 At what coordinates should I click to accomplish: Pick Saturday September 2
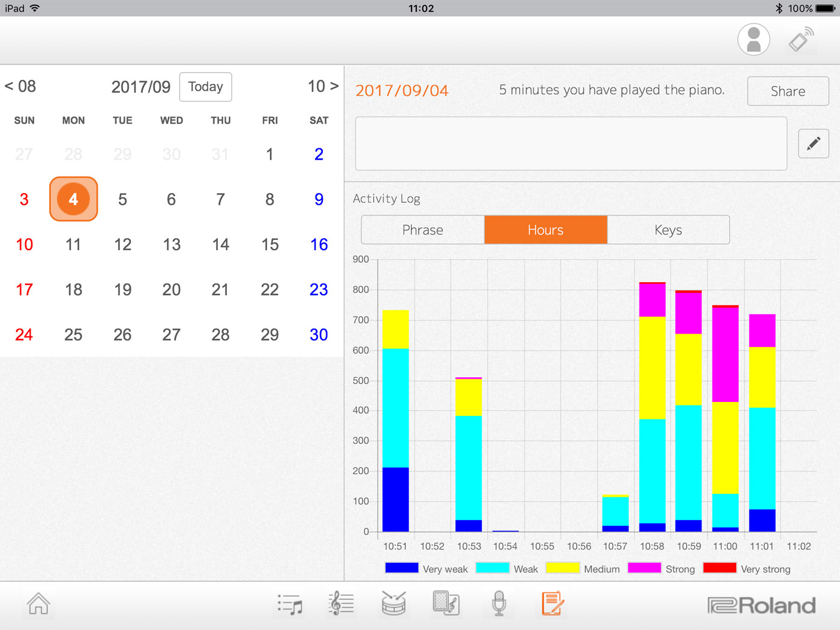[319, 154]
